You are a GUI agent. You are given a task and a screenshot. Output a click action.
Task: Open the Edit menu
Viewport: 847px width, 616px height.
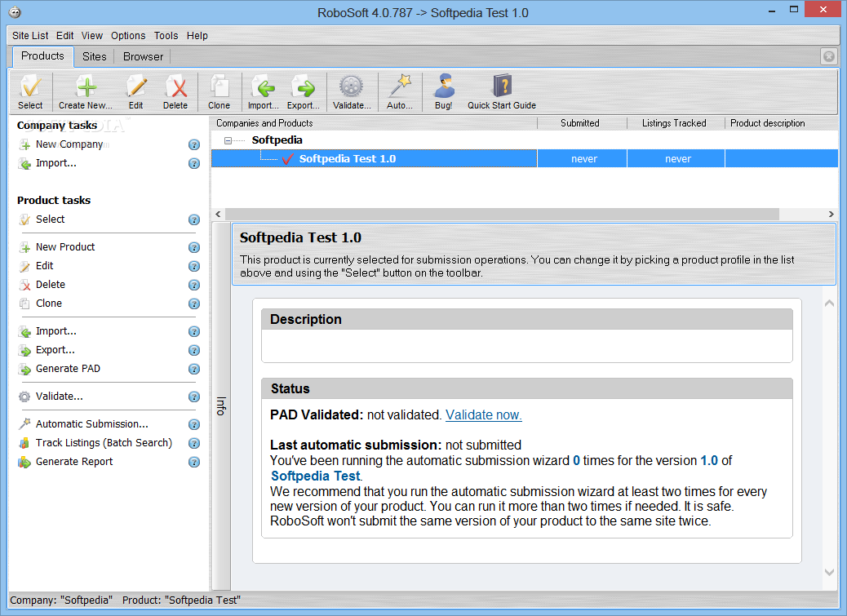pos(64,36)
